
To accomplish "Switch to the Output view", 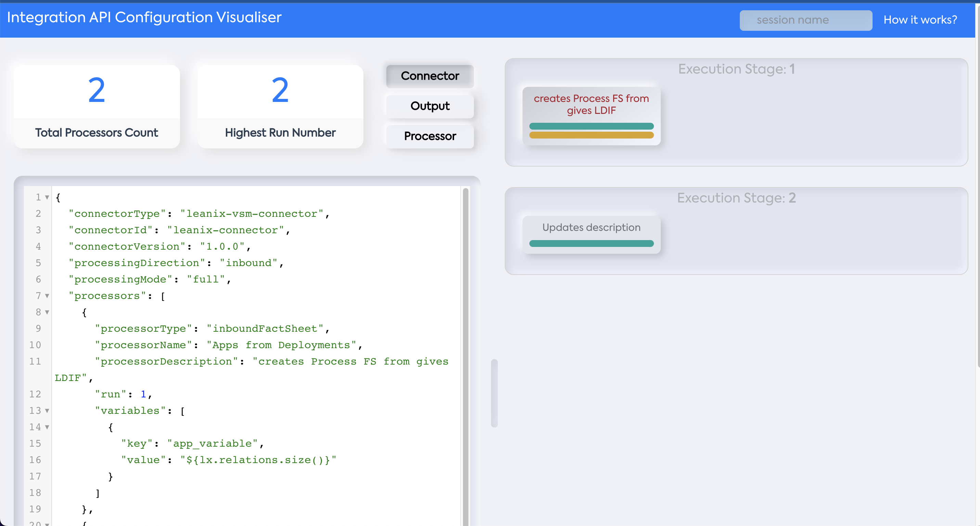I will point(429,106).
